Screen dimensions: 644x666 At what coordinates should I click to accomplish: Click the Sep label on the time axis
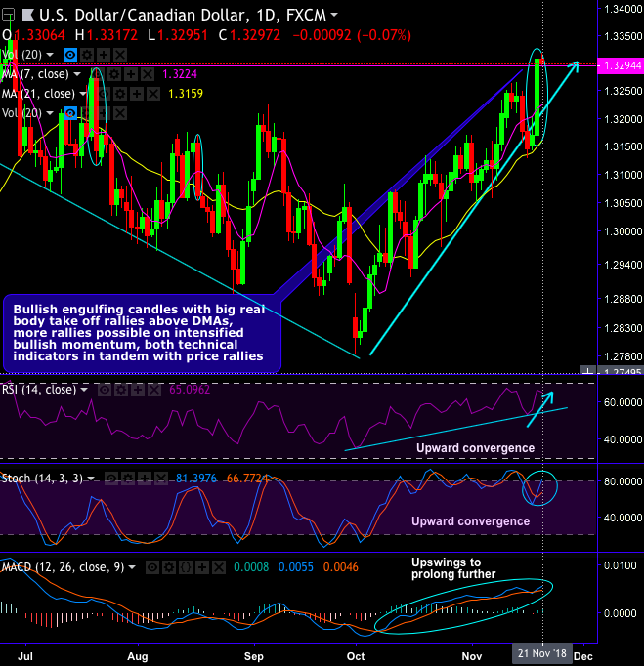pos(254,656)
